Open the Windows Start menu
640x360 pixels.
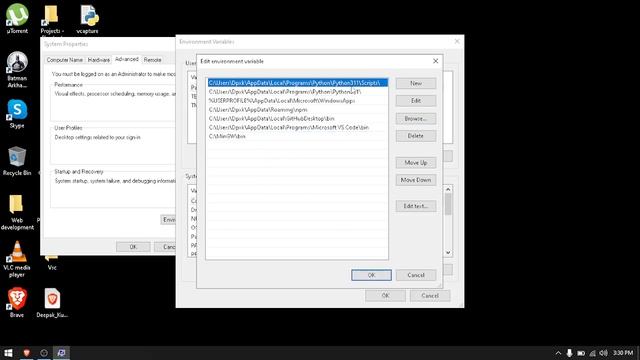[8, 353]
